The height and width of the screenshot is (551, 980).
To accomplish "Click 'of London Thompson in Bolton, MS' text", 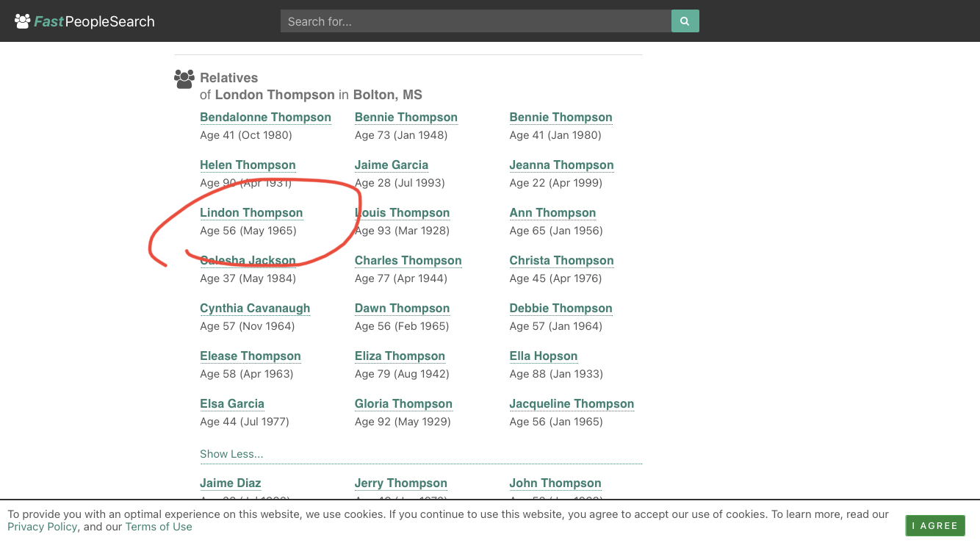I will [x=311, y=95].
